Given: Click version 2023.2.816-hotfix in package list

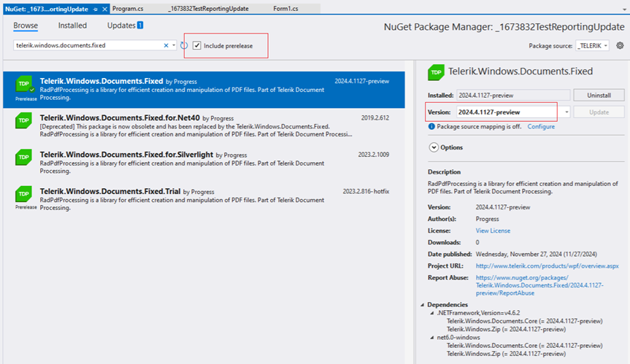Looking at the screenshot, I should pos(366,191).
